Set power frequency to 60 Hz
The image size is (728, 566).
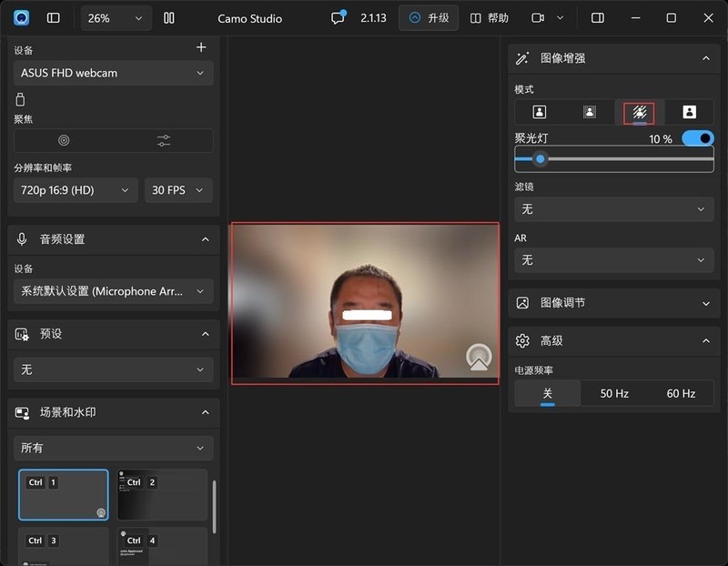[681, 393]
